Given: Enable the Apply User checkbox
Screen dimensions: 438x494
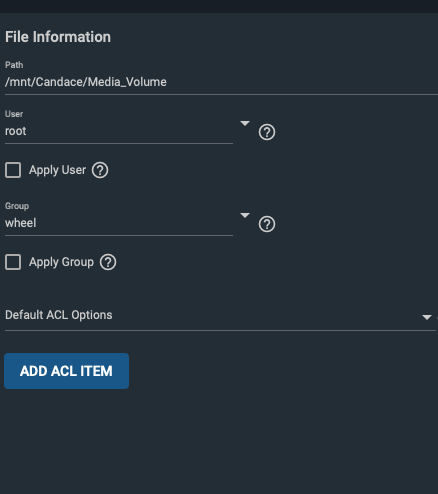Looking at the screenshot, I should point(13,170).
